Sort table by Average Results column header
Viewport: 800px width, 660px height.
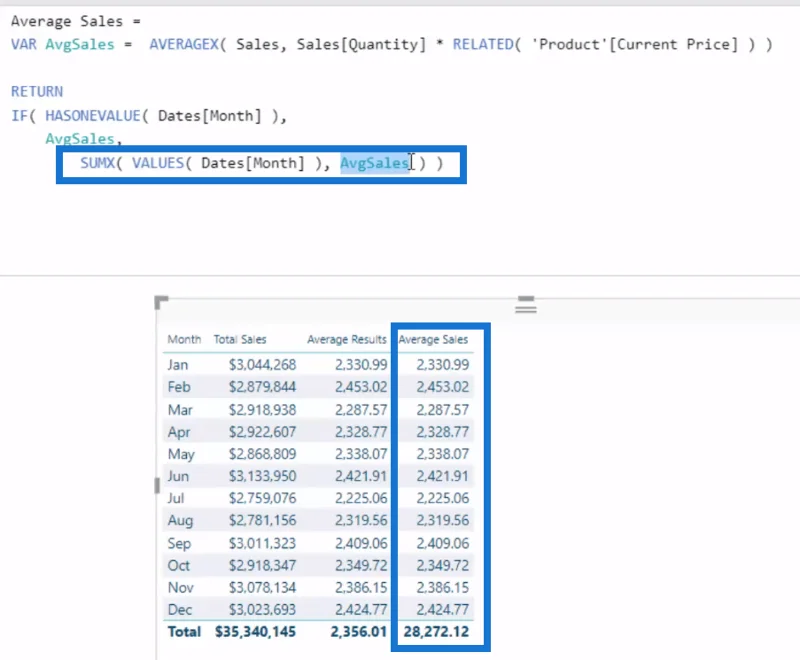pyautogui.click(x=346, y=340)
